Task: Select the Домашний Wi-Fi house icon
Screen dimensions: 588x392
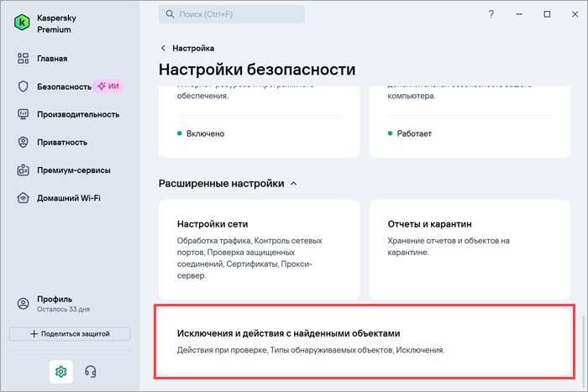Action: pos(23,198)
